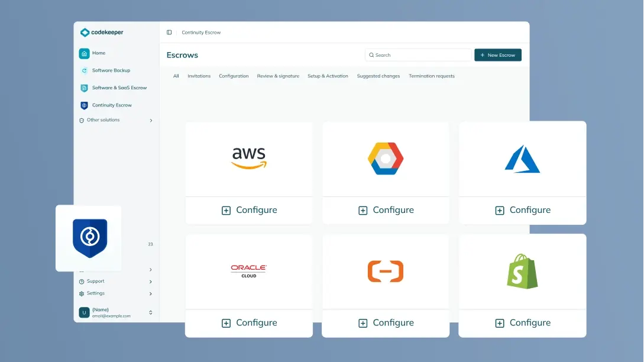644x362 pixels.
Task: Expand the Settings submenu chevron
Action: pyautogui.click(x=151, y=293)
